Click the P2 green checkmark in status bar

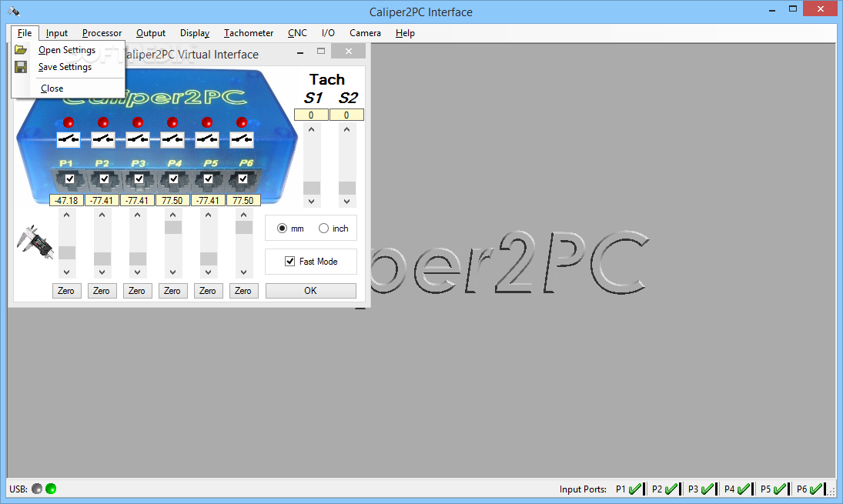click(x=671, y=489)
